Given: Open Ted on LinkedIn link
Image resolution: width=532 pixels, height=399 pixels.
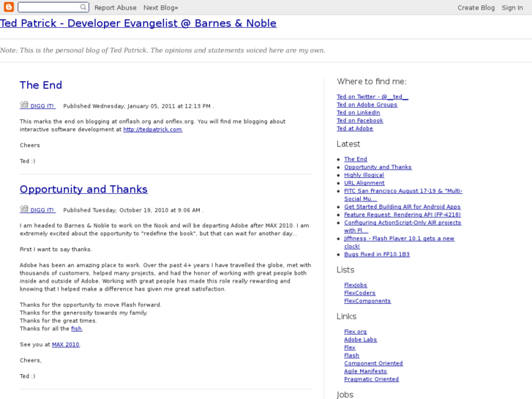Looking at the screenshot, I should (x=359, y=113).
